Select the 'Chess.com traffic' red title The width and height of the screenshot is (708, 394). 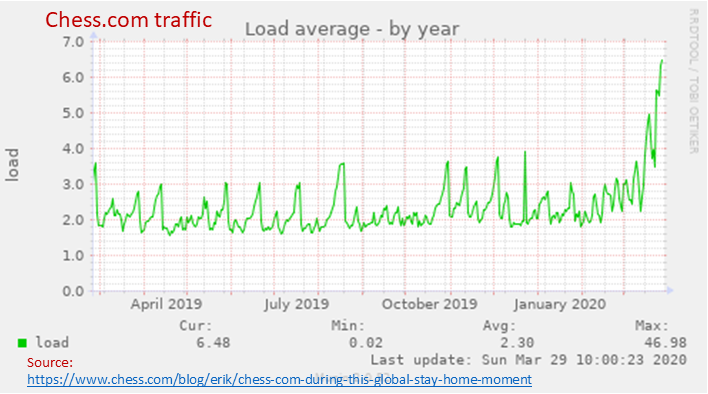click(128, 20)
